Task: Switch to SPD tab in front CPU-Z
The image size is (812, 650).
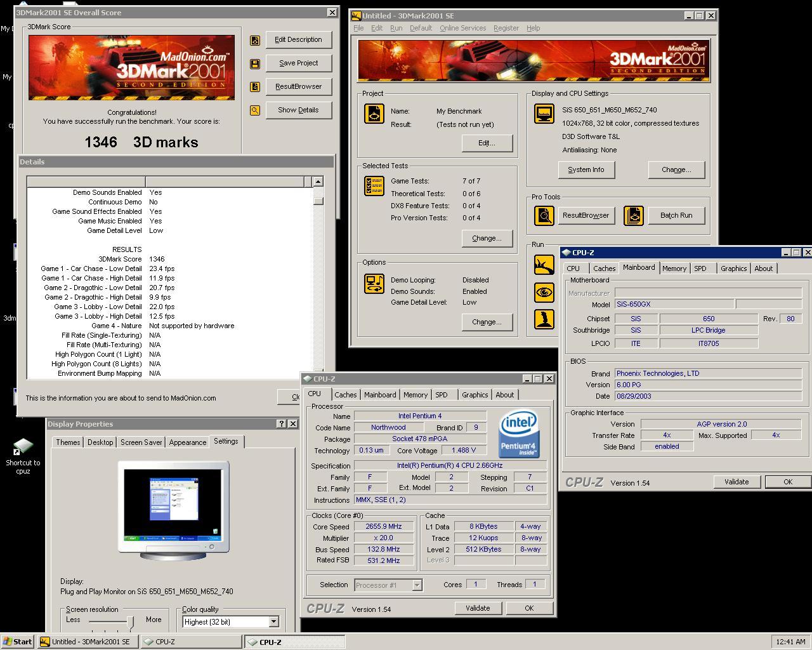Action: (x=442, y=395)
